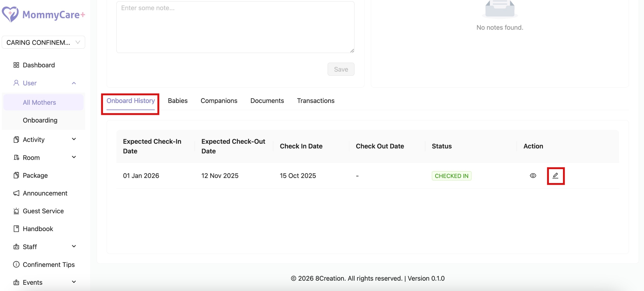Switch to the Documents tab

(x=267, y=101)
